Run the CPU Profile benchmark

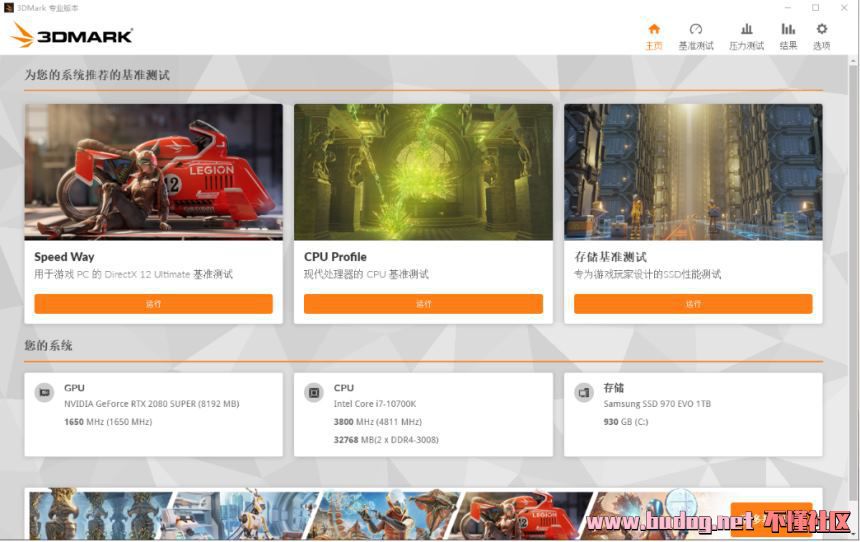423,303
